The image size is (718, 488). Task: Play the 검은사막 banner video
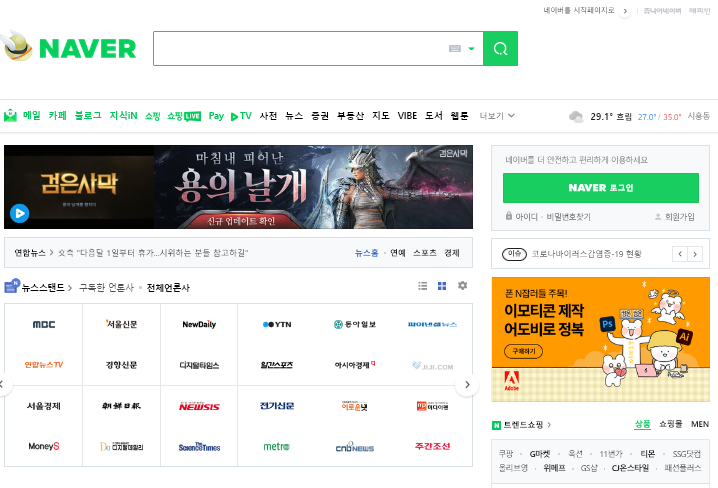pos(20,213)
